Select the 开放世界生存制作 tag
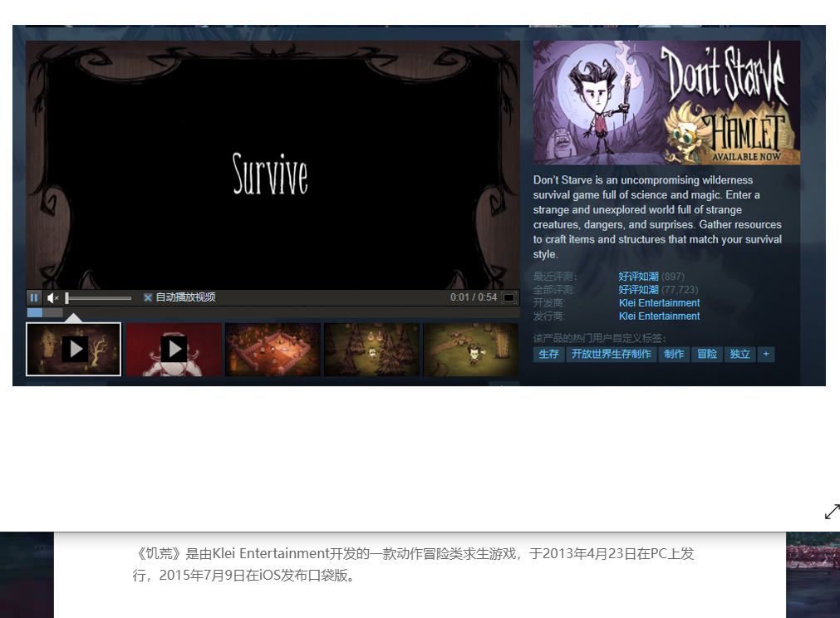Viewport: 840px width, 618px height. click(x=611, y=354)
